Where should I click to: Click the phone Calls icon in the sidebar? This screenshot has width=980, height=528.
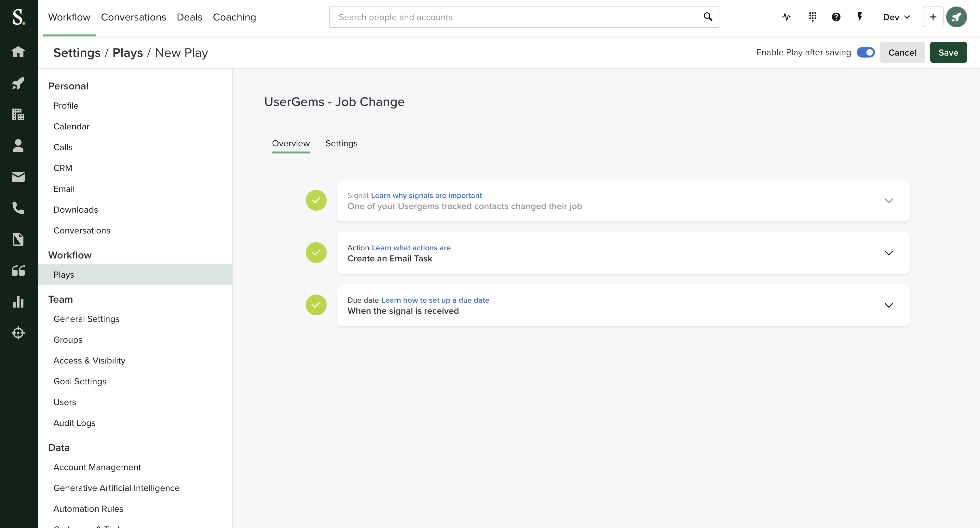point(18,208)
